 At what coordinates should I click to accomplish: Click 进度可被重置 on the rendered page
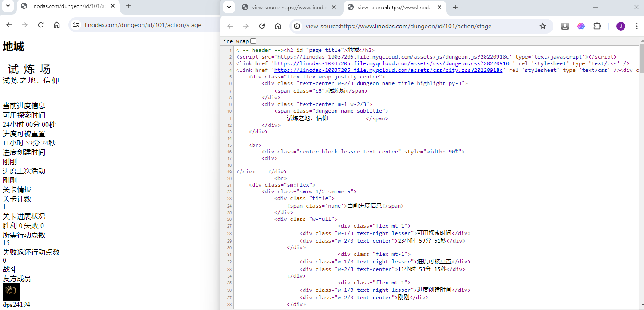tap(24, 134)
